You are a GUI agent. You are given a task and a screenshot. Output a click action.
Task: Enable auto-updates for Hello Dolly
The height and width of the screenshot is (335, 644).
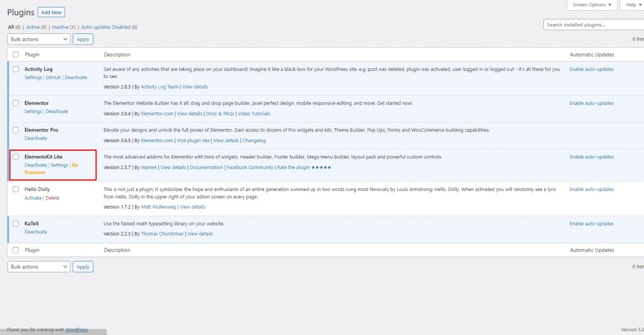(591, 190)
